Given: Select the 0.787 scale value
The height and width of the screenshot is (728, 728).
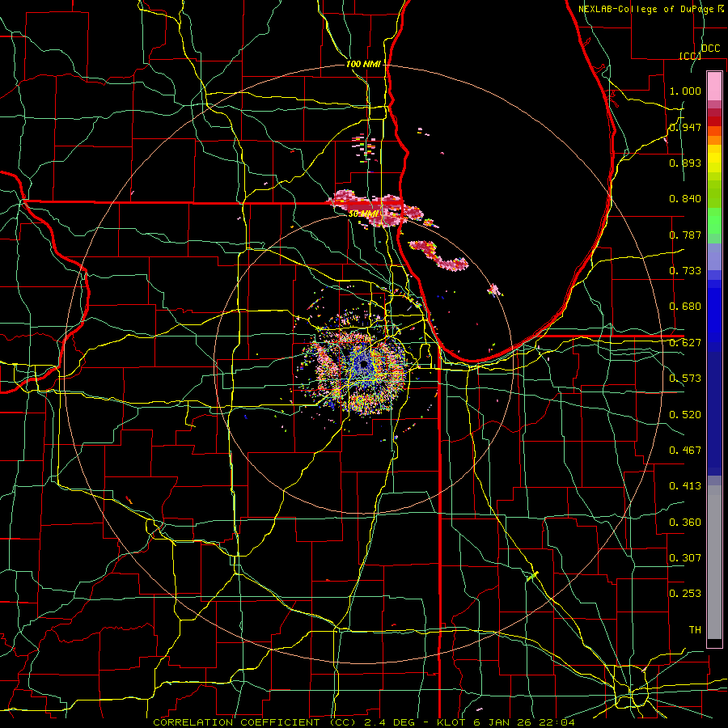Looking at the screenshot, I should (685, 235).
